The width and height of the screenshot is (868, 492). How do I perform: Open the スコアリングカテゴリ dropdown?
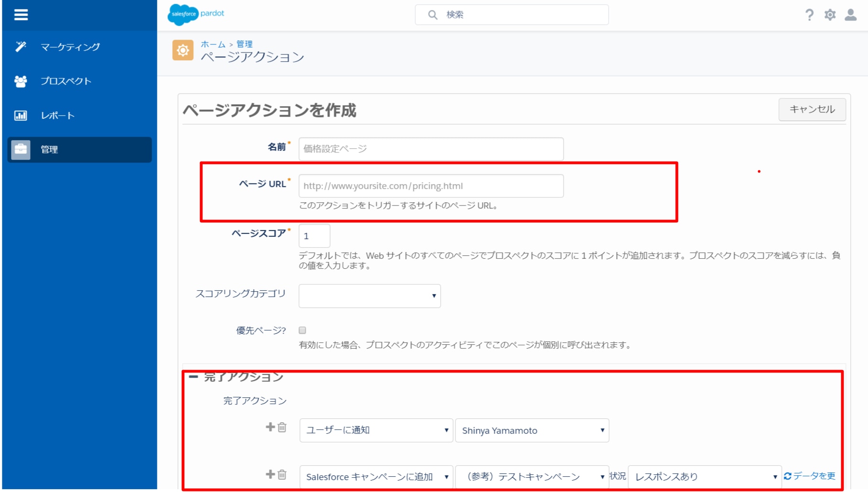point(369,296)
